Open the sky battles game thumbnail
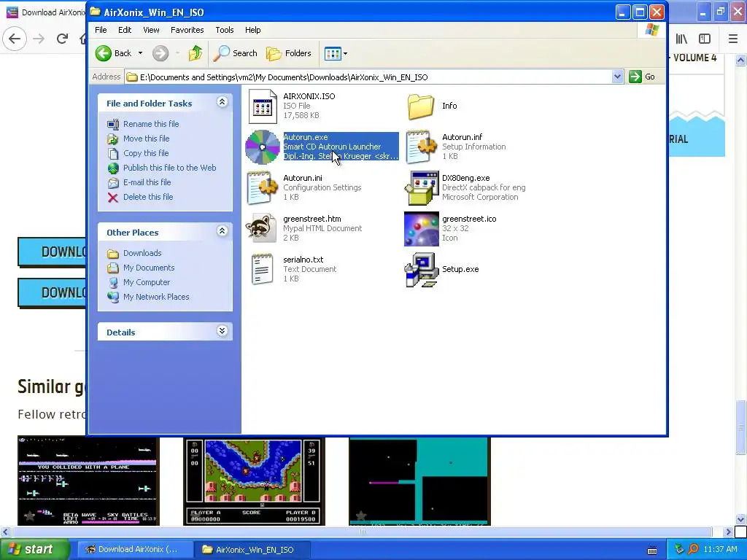Screen dimensions: 747x560 (x=88, y=481)
